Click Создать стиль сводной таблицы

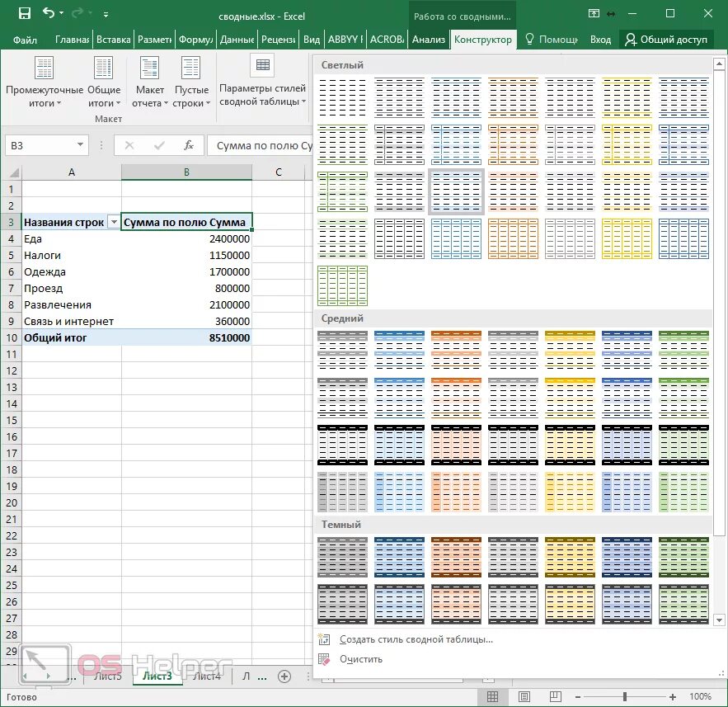pyautogui.click(x=416, y=639)
